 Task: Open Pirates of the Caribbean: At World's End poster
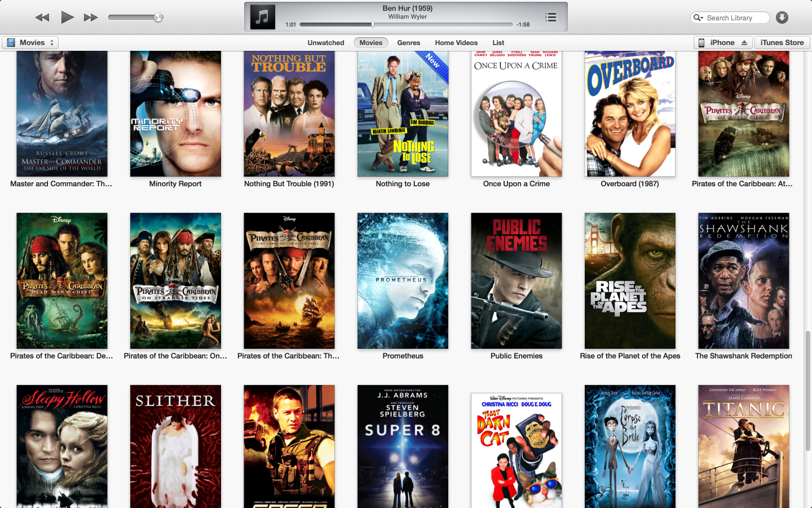(x=744, y=113)
